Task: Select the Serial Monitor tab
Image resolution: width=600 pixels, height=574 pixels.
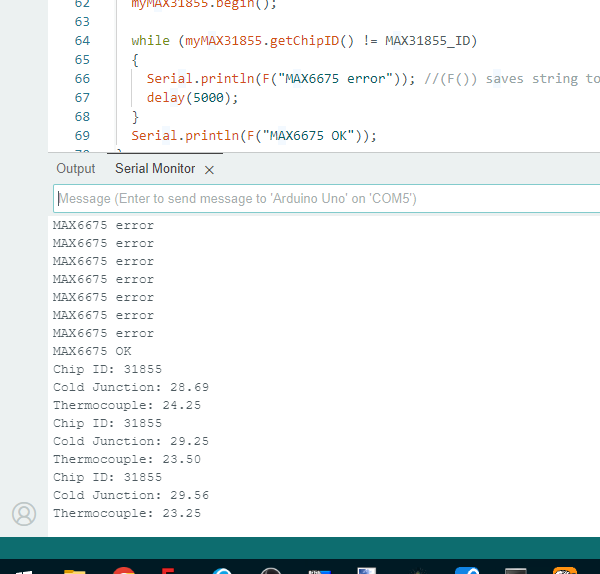Action: 155,169
